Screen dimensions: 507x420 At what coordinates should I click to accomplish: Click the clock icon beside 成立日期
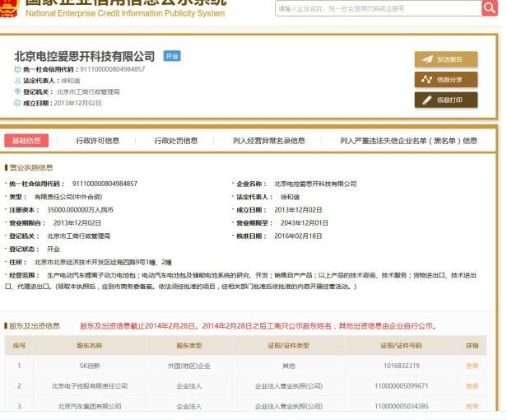17,103
